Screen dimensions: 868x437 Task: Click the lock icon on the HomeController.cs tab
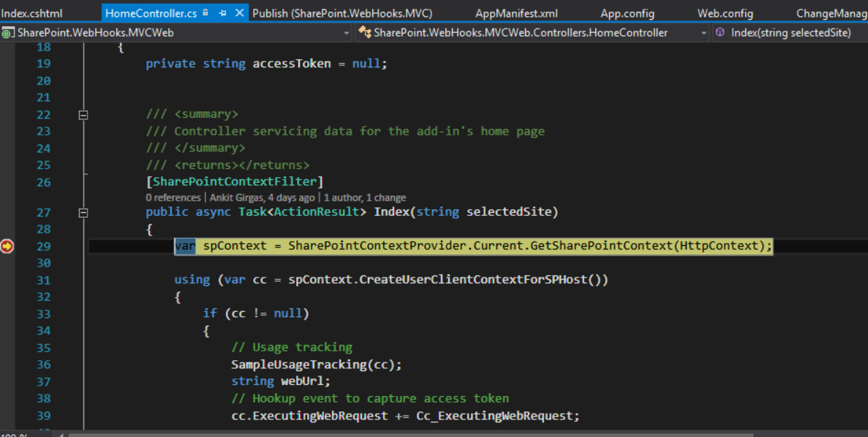(207, 12)
